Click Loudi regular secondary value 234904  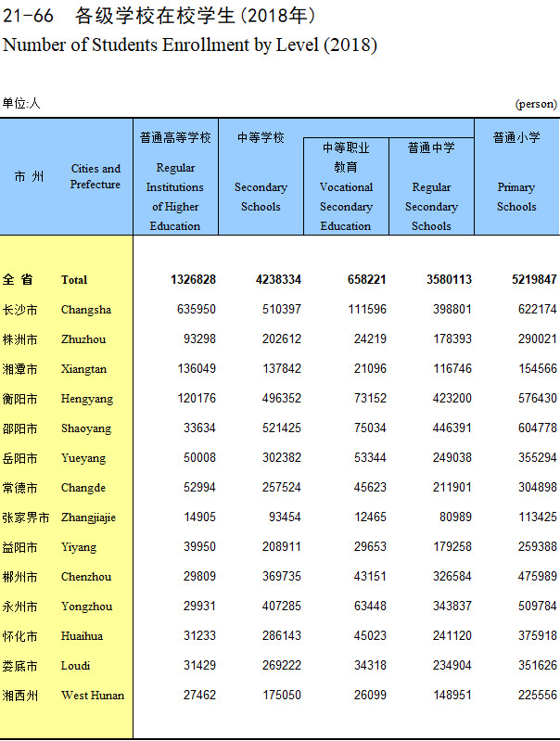[452, 665]
